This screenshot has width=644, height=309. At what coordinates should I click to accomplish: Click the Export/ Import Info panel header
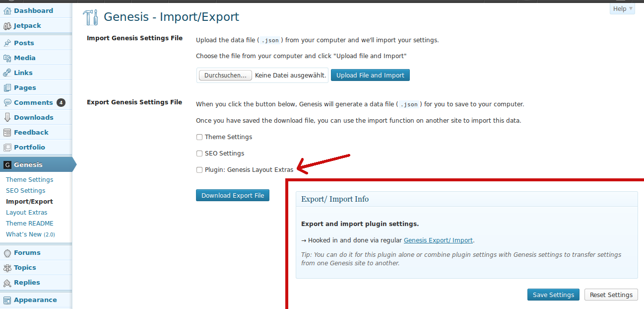coord(467,199)
